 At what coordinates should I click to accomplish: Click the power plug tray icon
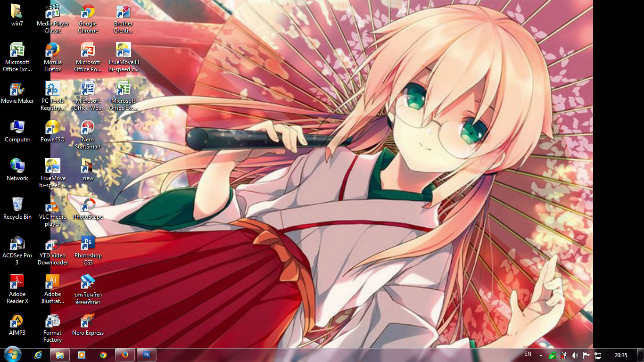point(563,355)
